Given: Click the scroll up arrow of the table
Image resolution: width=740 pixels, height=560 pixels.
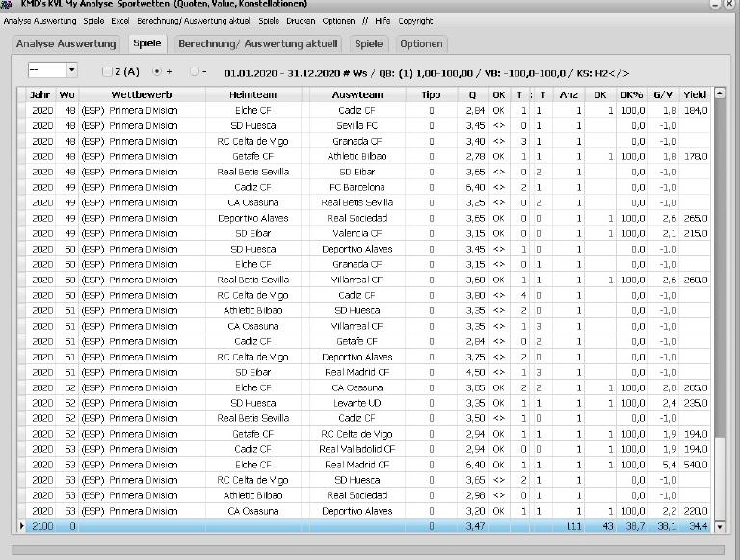Looking at the screenshot, I should point(719,93).
